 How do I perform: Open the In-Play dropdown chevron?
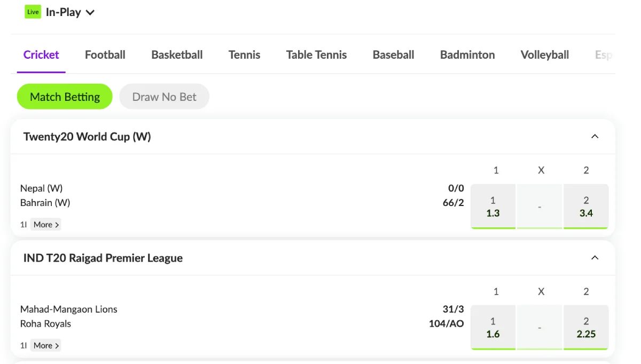pyautogui.click(x=90, y=13)
